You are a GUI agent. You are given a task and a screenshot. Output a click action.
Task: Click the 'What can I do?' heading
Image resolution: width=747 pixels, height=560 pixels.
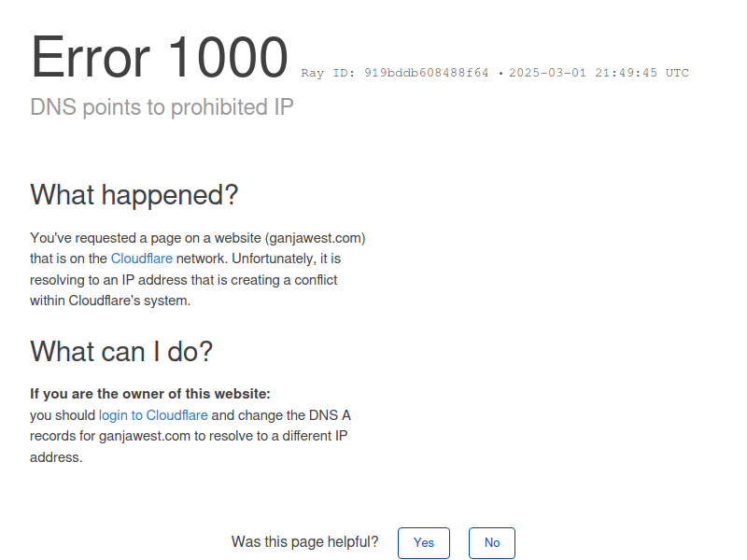121,352
